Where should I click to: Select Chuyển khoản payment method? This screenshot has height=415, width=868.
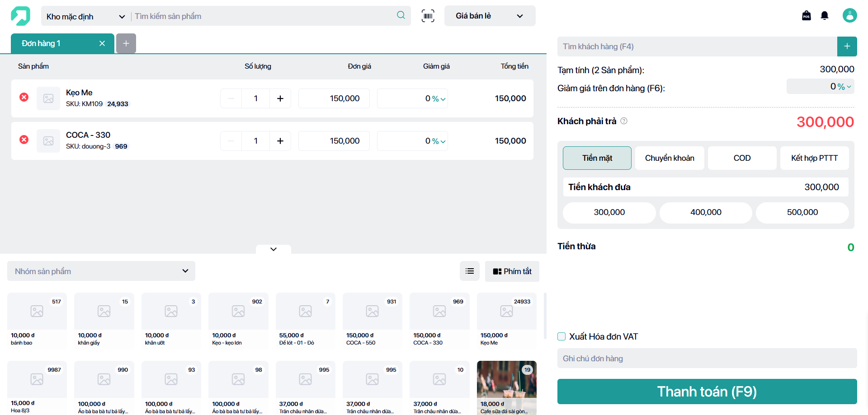670,158
